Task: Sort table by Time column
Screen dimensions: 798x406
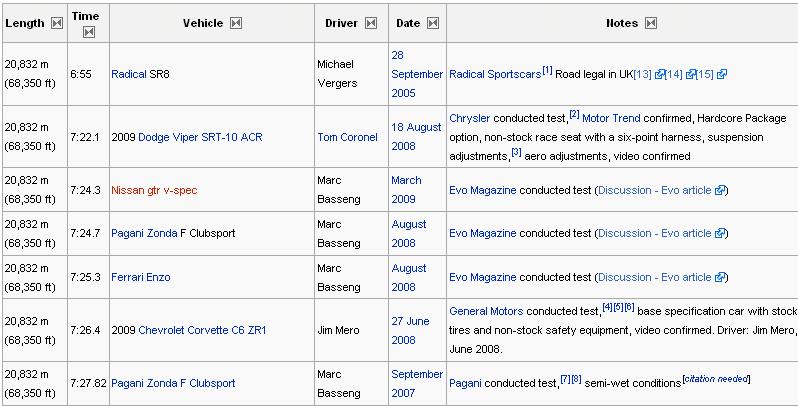Action: [87, 31]
